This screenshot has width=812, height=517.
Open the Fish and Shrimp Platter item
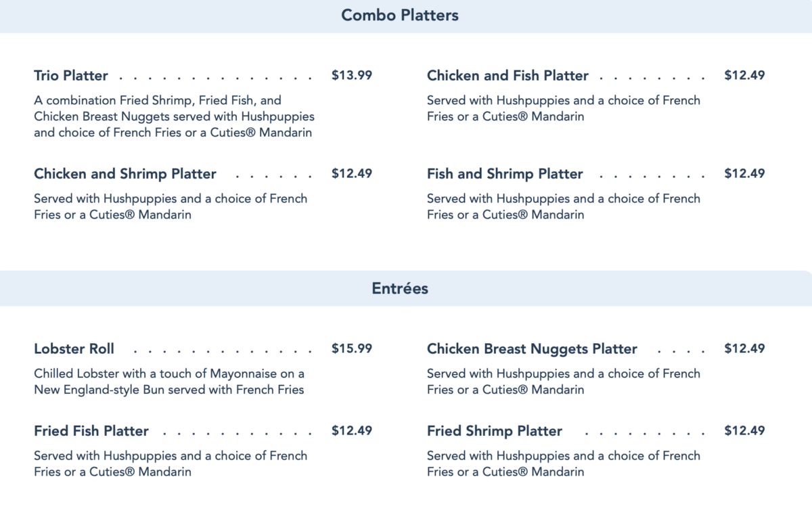(505, 174)
